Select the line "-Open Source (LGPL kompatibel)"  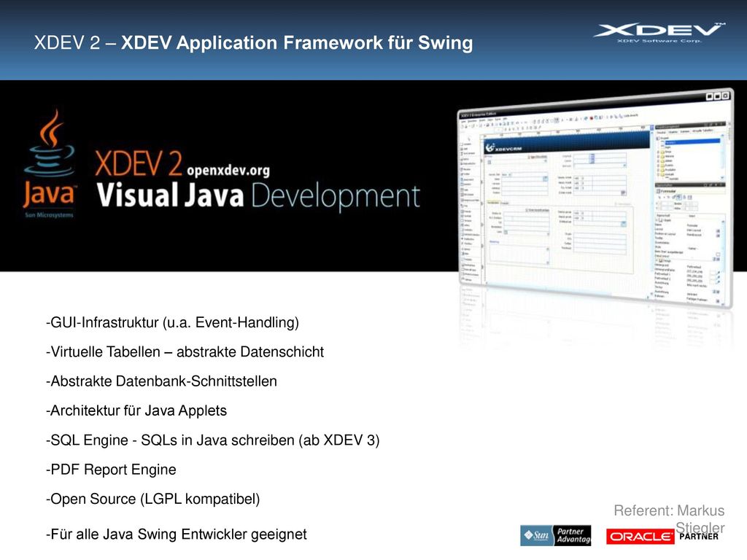(153, 499)
